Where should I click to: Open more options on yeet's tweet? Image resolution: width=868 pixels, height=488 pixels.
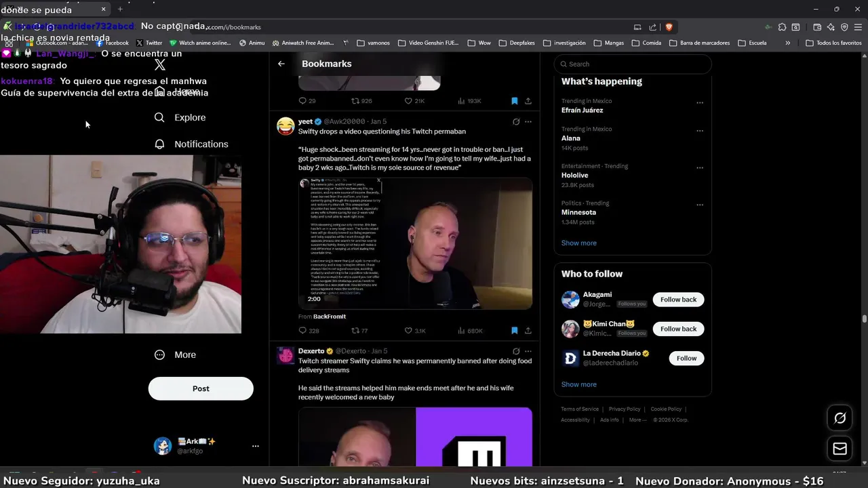pos(528,122)
